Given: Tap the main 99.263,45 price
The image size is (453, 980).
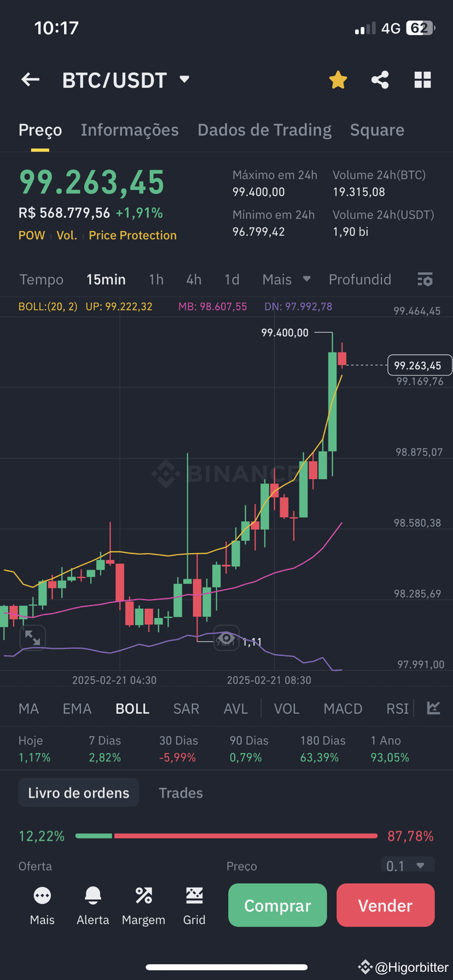Looking at the screenshot, I should (91, 182).
